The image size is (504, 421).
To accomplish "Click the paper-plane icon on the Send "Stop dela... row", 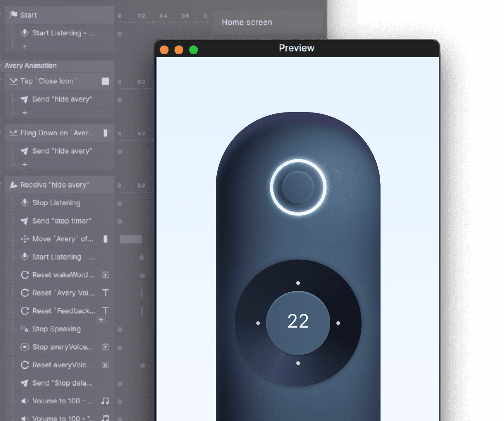I will coord(24,383).
